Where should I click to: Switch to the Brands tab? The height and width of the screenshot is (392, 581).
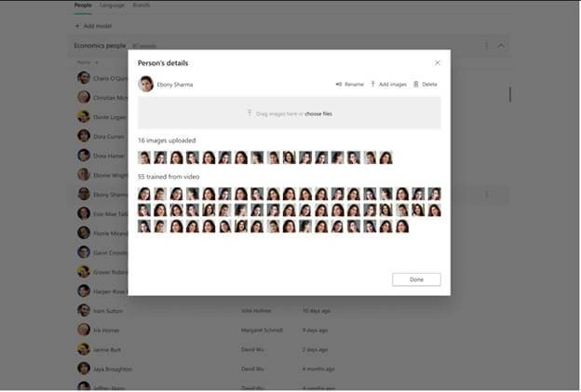point(142,6)
